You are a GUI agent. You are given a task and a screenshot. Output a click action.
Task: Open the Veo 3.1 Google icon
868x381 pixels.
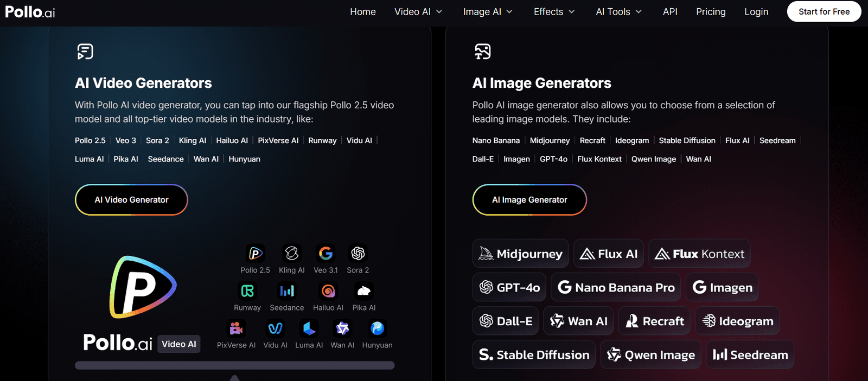[325, 254]
